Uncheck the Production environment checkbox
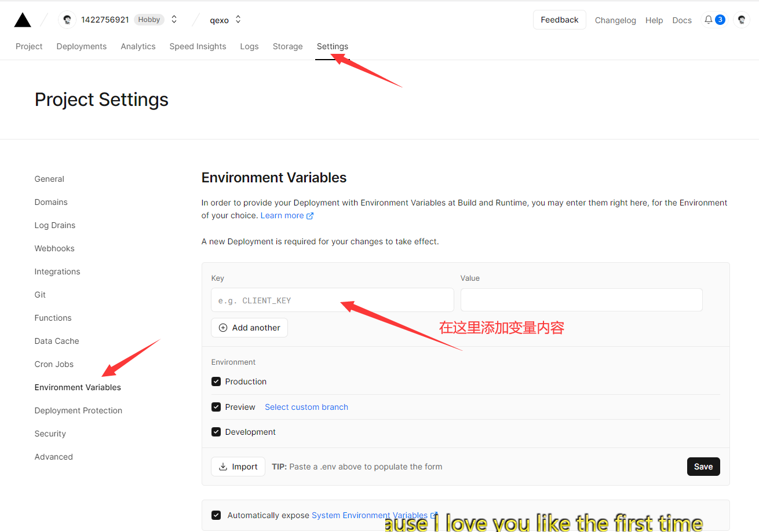The image size is (759, 532). [216, 381]
